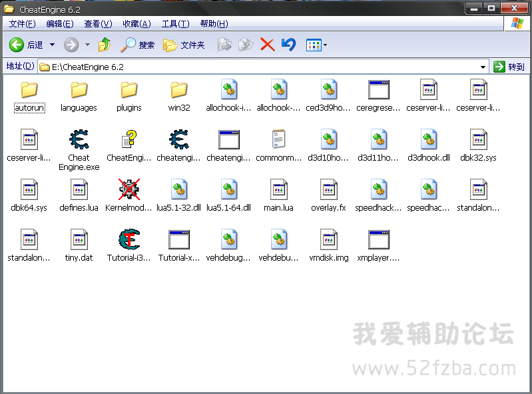Viewport: 532px width, 394px height.
Task: Select the languages folder
Action: (x=79, y=97)
